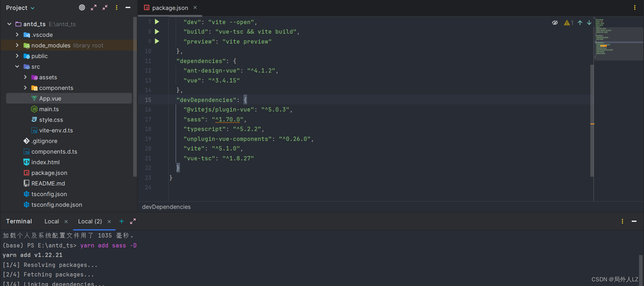The height and width of the screenshot is (286, 644).
Task: Add a new terminal session
Action: [x=122, y=221]
